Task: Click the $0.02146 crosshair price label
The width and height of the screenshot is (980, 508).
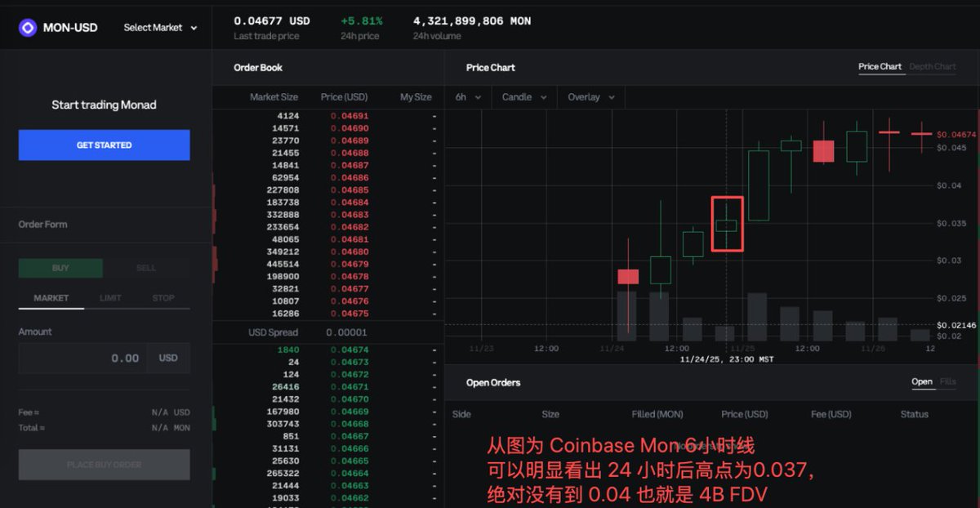Action: pos(956,325)
